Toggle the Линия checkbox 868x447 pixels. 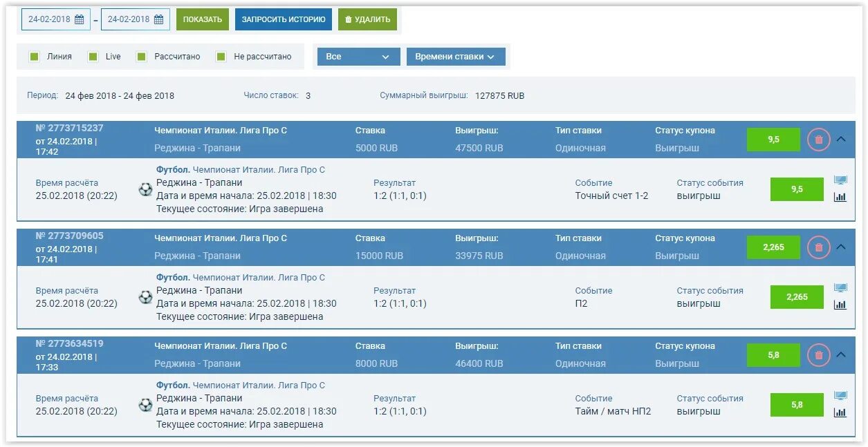click(x=34, y=57)
